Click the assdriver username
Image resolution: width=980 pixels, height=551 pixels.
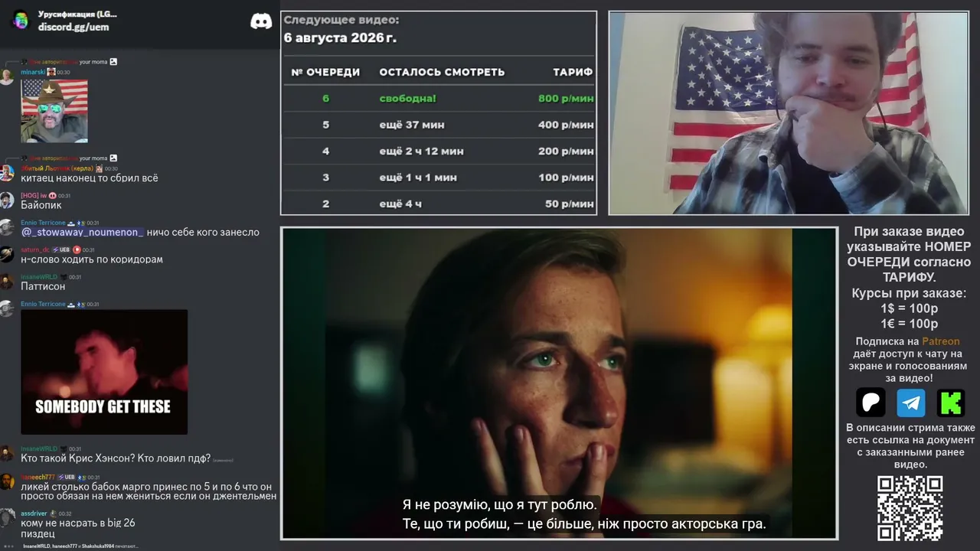34,514
